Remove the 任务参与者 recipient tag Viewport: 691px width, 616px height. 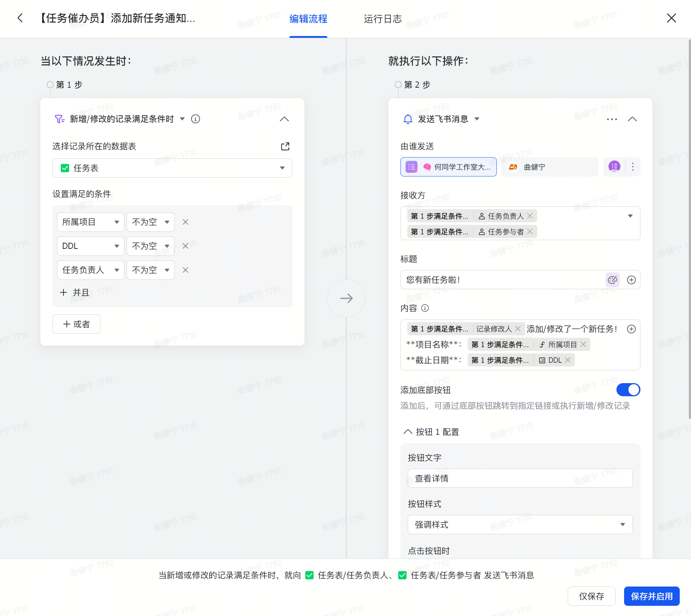(530, 231)
